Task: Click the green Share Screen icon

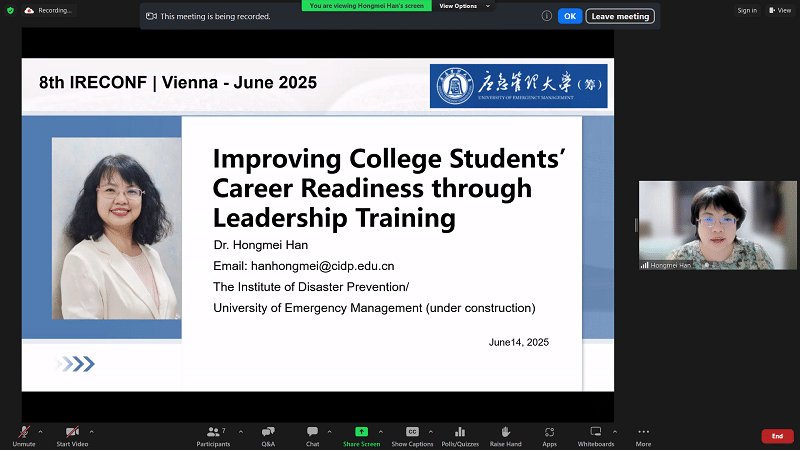Action: (x=361, y=431)
